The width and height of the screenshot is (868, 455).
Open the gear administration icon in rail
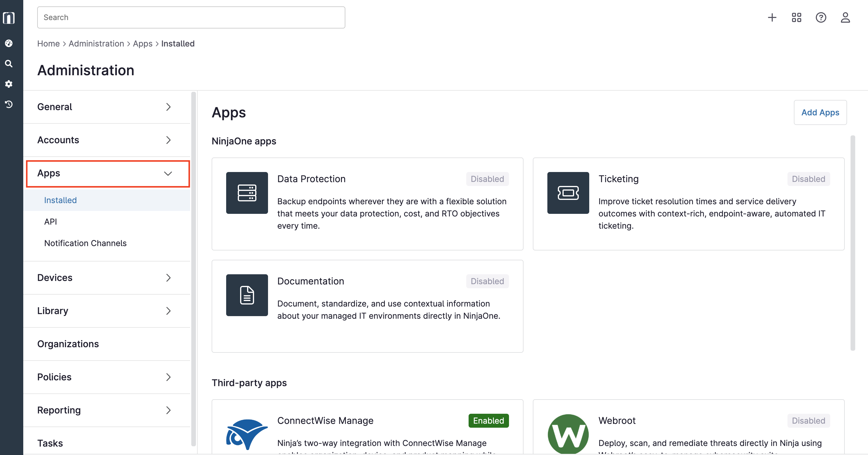point(9,84)
